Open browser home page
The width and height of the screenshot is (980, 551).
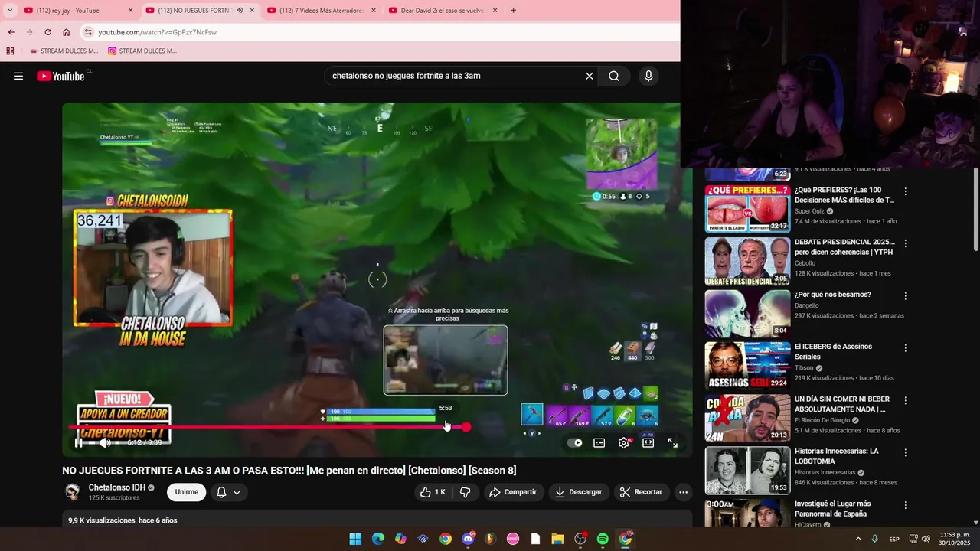[67, 32]
